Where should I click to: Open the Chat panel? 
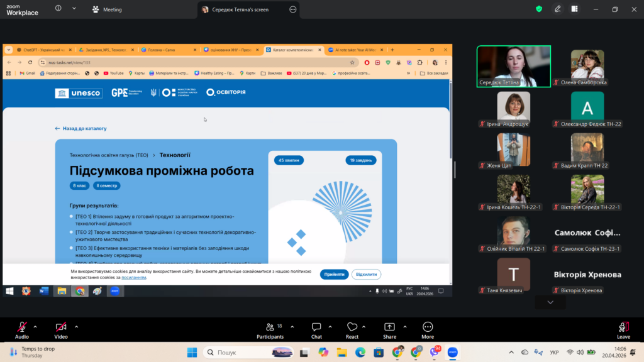(316, 329)
